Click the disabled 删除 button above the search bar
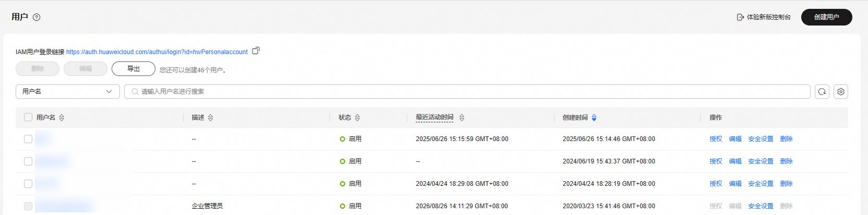The height and width of the screenshot is (215, 868). [38, 69]
